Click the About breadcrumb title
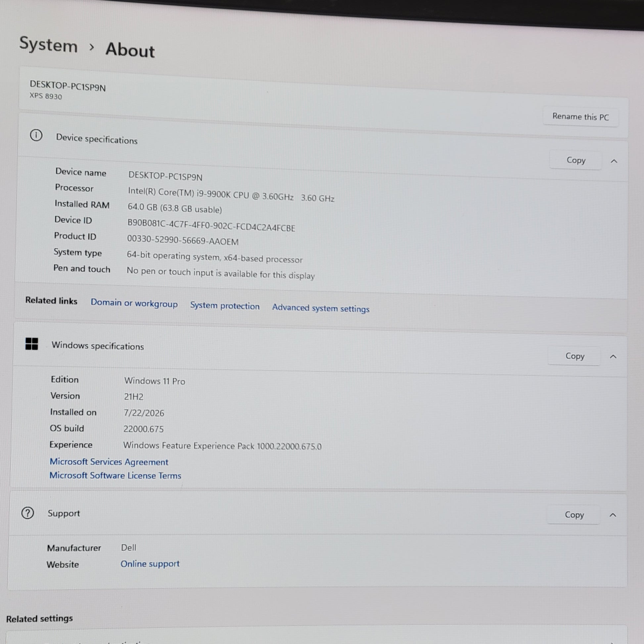The width and height of the screenshot is (644, 644). pyautogui.click(x=130, y=50)
